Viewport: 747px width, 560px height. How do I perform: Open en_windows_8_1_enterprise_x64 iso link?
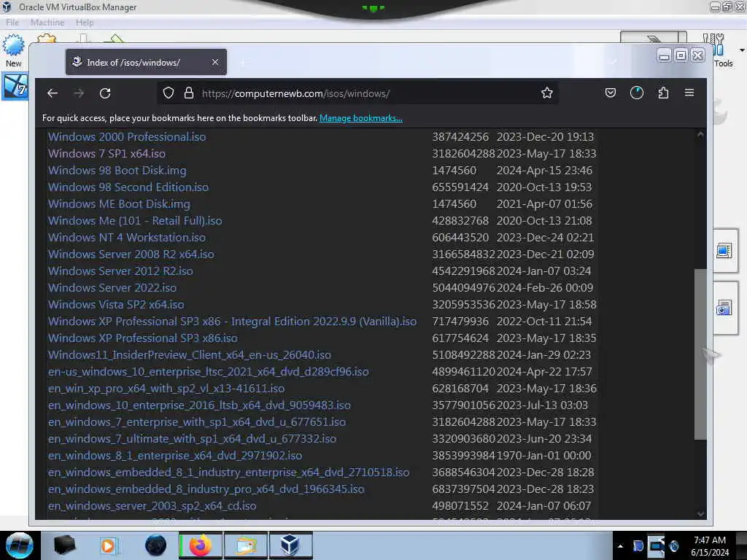coord(175,456)
